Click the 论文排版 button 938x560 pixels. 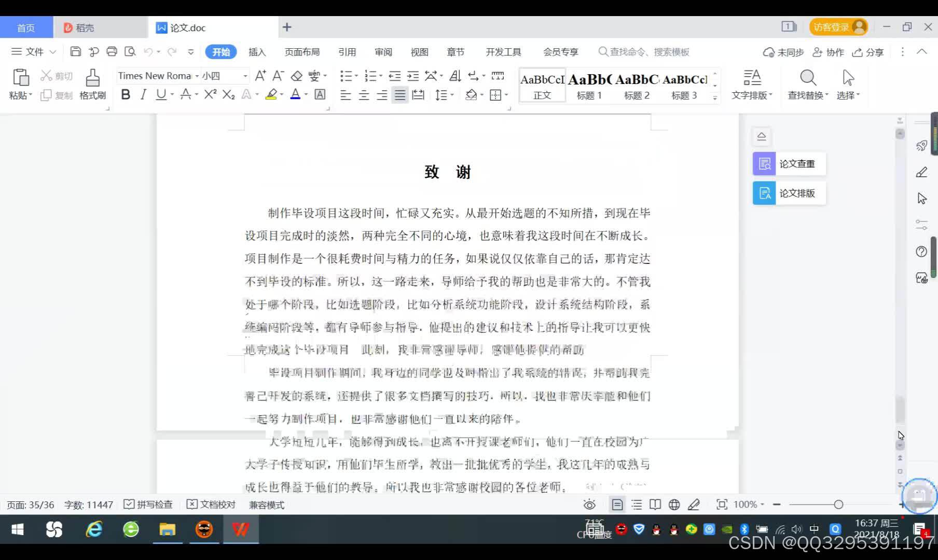click(x=789, y=193)
